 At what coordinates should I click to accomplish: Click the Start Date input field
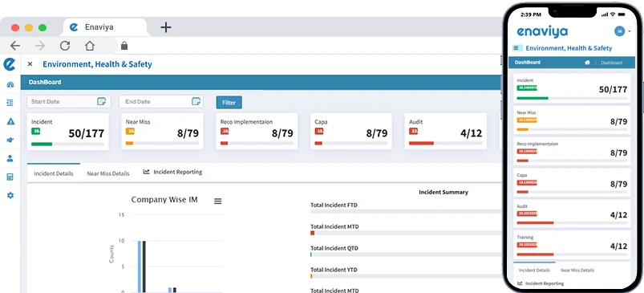(x=69, y=101)
